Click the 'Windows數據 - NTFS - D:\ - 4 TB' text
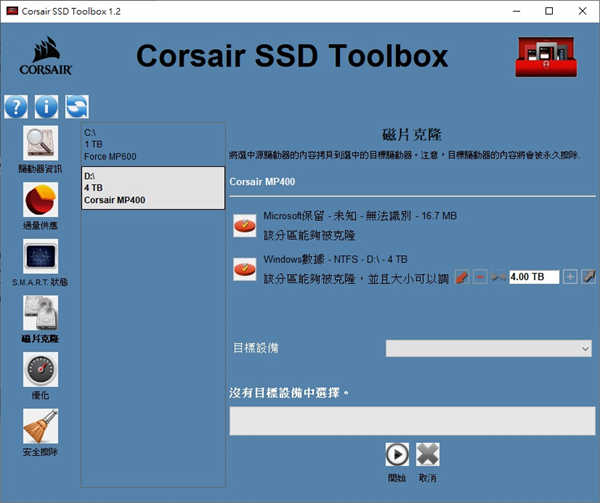The width and height of the screenshot is (600, 503). (335, 259)
